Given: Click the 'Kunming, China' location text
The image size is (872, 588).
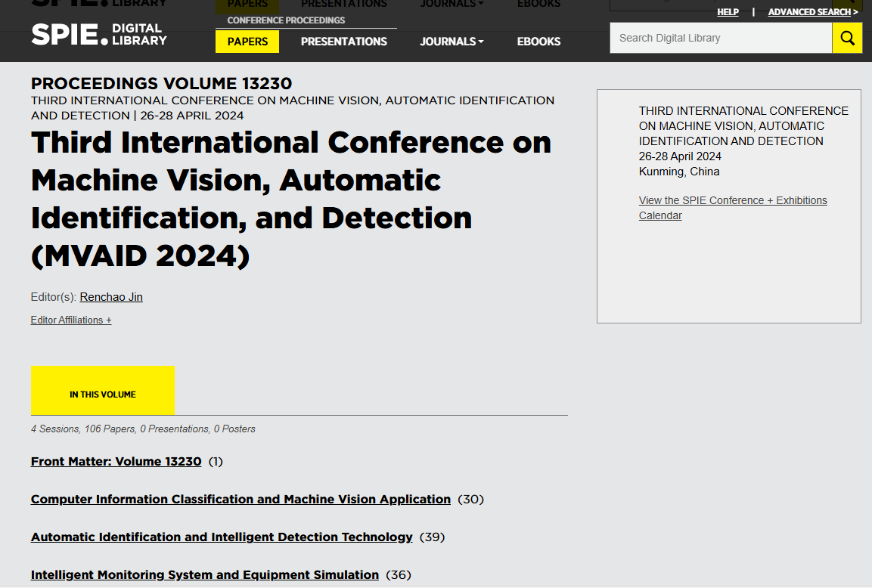Looking at the screenshot, I should click(x=679, y=171).
